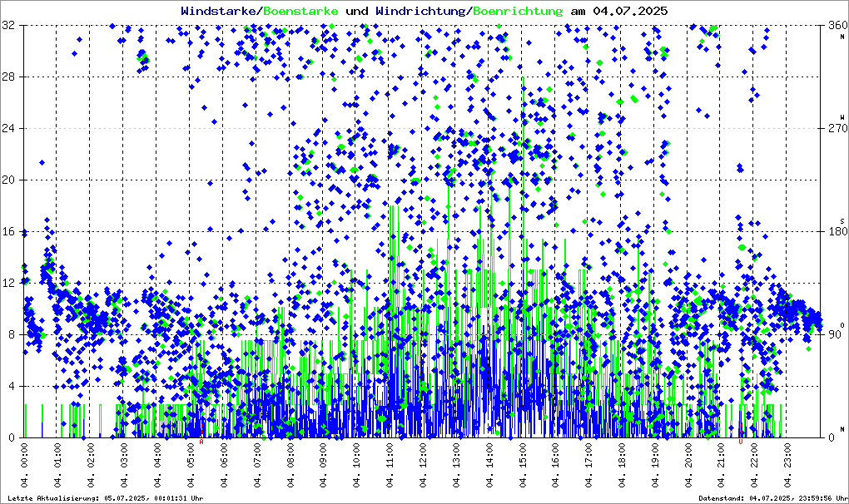Viewport: 849px width, 504px height.
Task: Click the '12' wind speed axis label
Action: click(x=8, y=284)
